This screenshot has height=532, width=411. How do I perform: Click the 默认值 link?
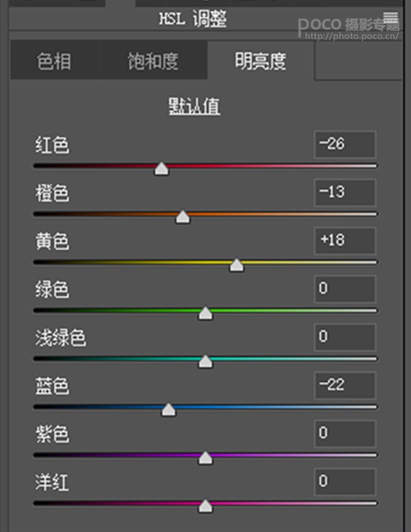click(195, 107)
